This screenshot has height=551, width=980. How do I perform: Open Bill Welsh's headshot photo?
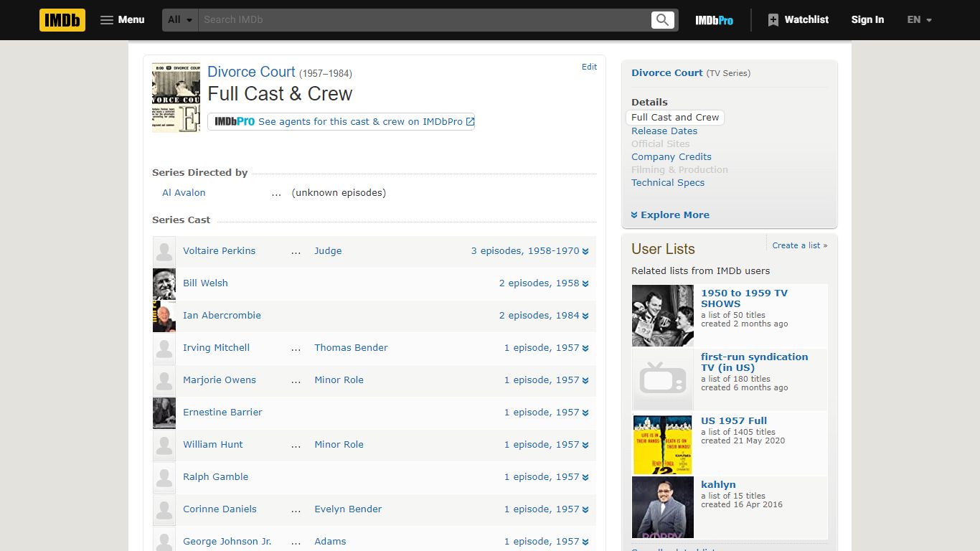164,283
